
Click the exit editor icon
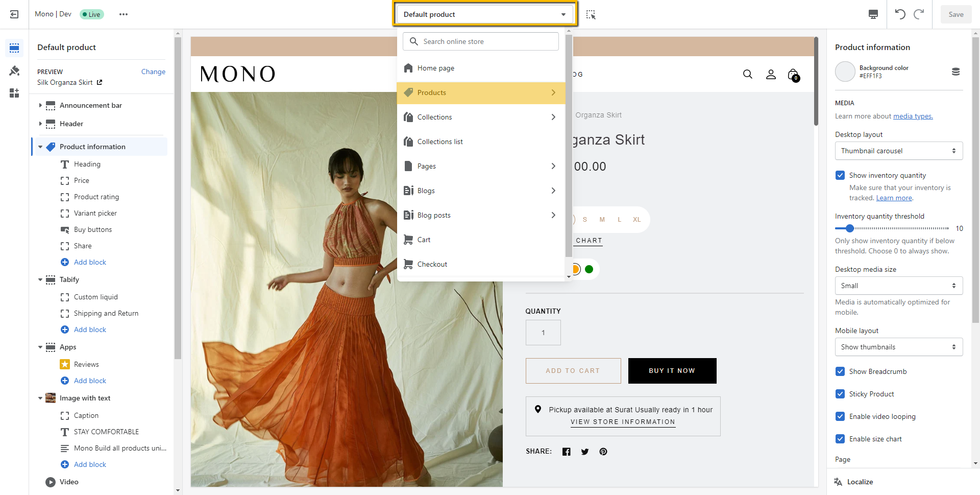tap(14, 14)
